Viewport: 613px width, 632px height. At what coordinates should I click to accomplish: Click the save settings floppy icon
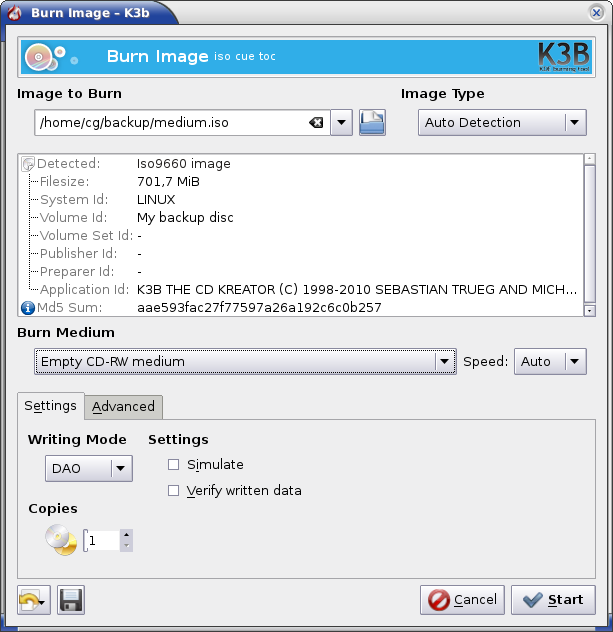(71, 600)
